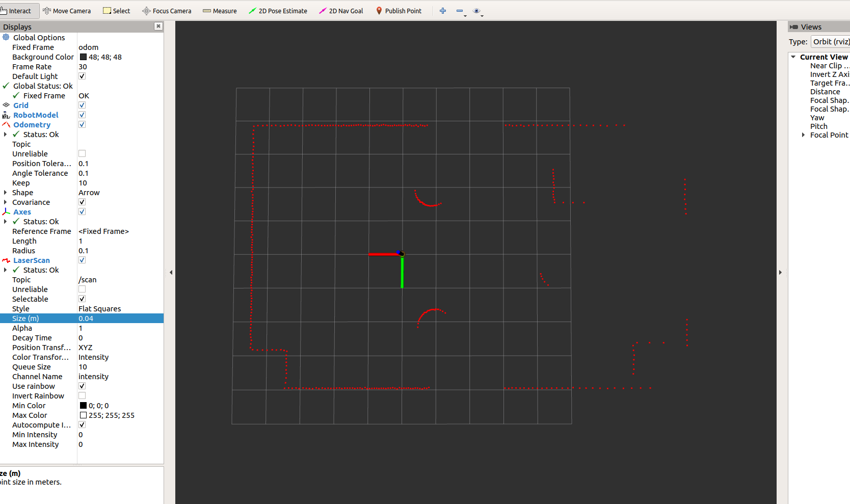
Task: Switch to the Select tool
Action: click(117, 10)
